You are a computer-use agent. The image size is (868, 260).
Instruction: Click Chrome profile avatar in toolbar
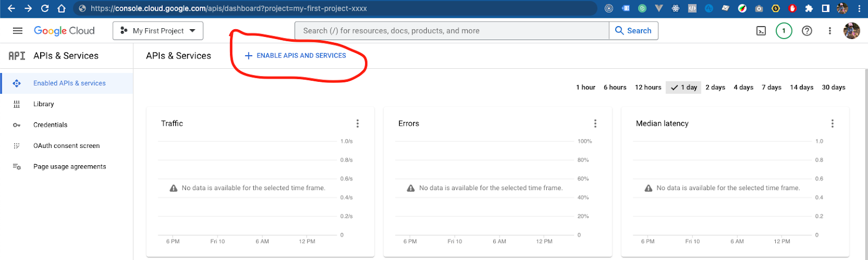843,8
